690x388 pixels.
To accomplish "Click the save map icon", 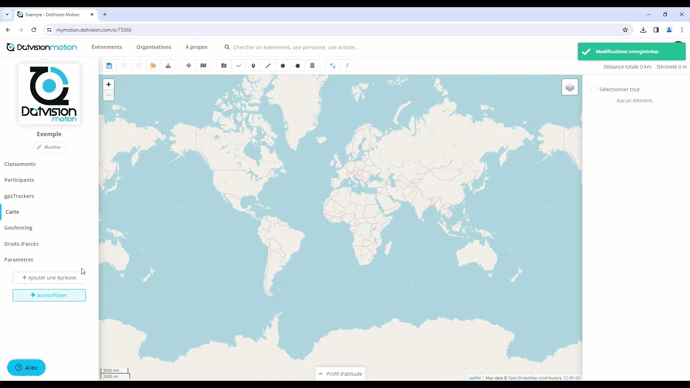I will tap(109, 66).
